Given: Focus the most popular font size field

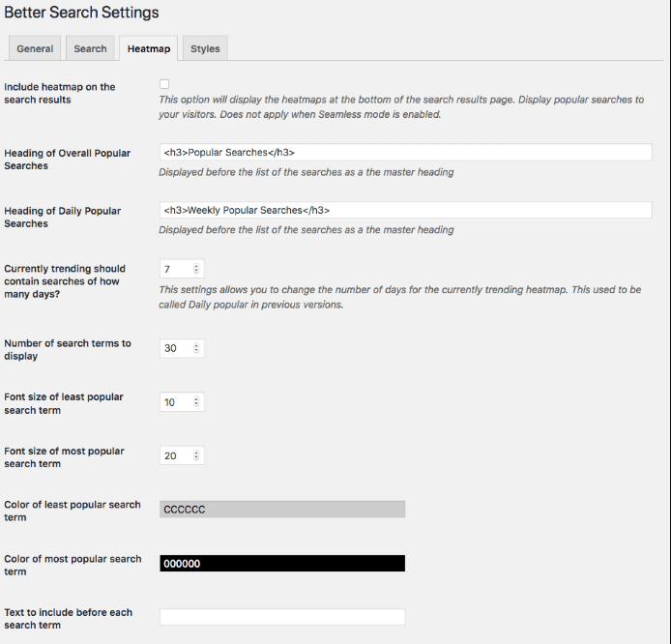Looking at the screenshot, I should point(175,455).
